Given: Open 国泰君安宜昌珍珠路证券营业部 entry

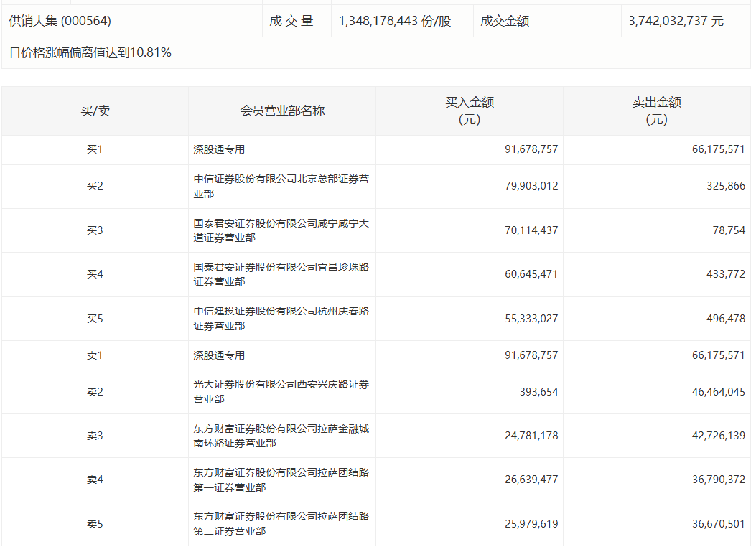Looking at the screenshot, I should pyautogui.click(x=281, y=274).
